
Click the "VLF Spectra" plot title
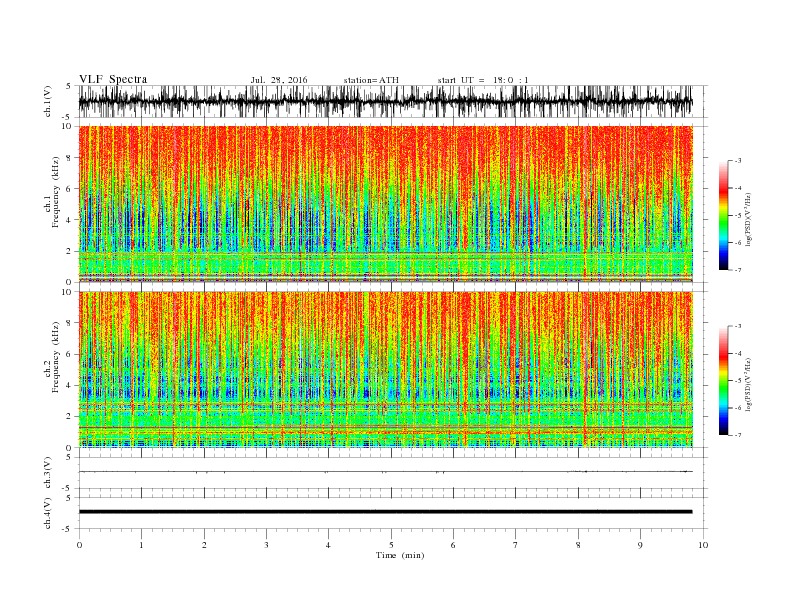pyautogui.click(x=113, y=79)
